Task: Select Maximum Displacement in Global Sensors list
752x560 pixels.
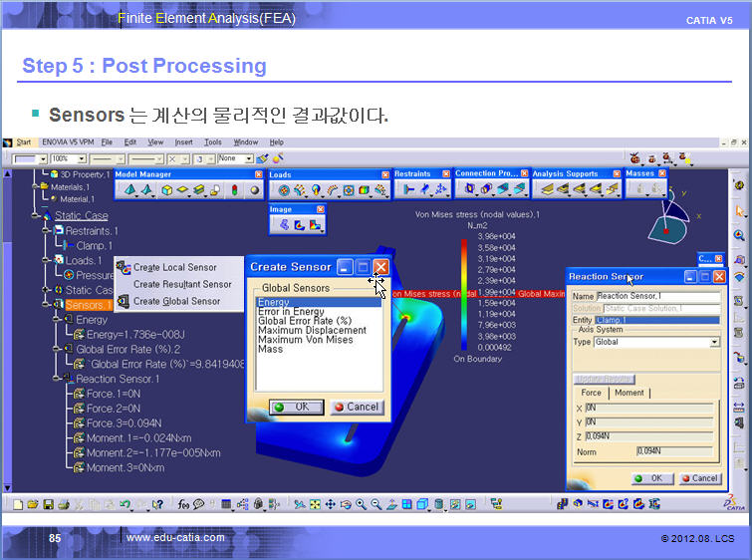Action: (312, 331)
